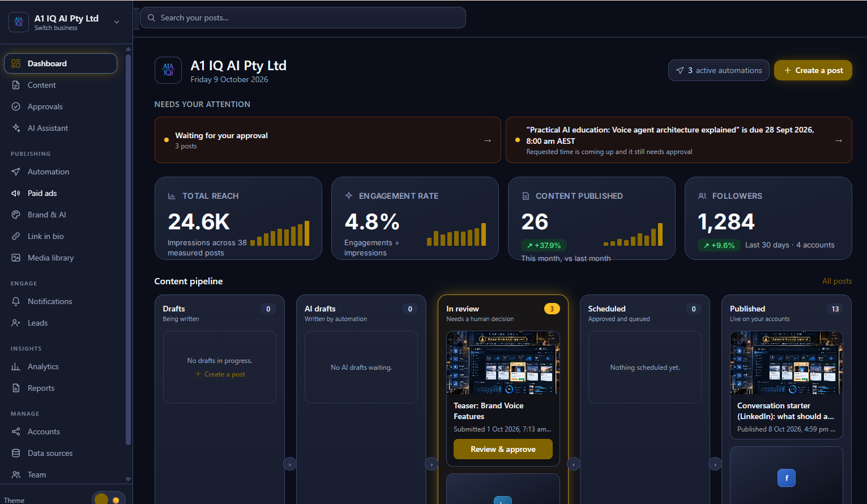Click the Analytics bar chart icon
This screenshot has height=504, width=867.
pos(16,366)
